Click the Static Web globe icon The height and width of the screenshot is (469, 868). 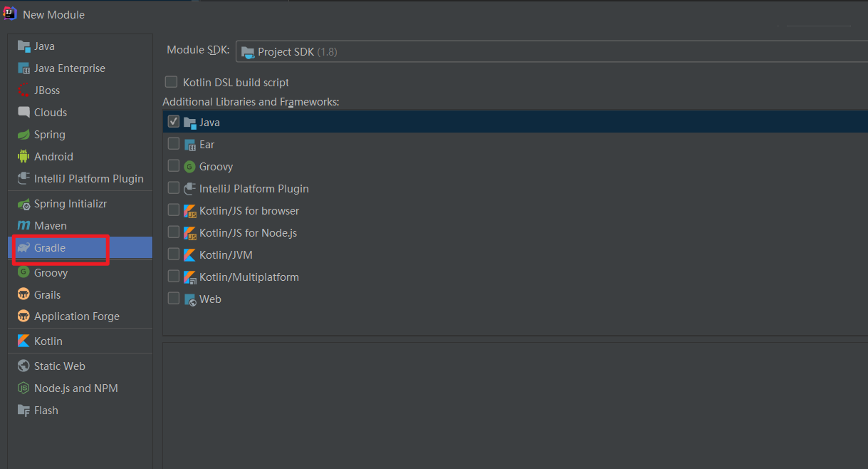pos(23,366)
